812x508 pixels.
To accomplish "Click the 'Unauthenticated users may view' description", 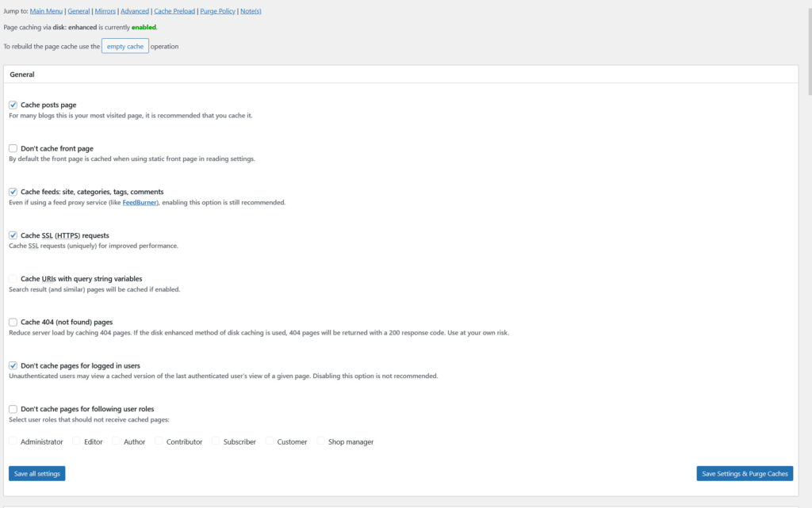I will point(223,376).
